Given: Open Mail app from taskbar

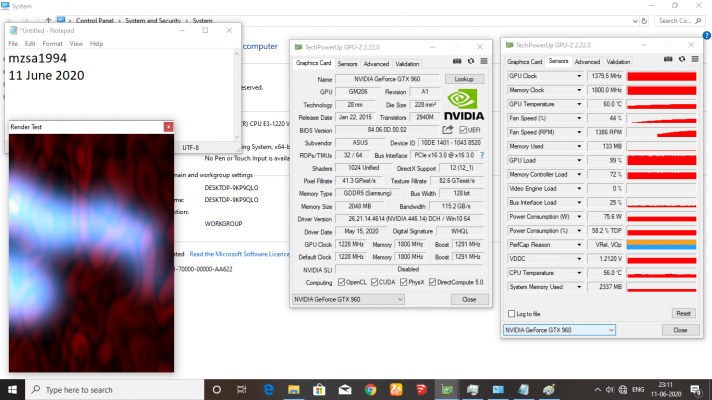Looking at the screenshot, I should tap(345, 390).
